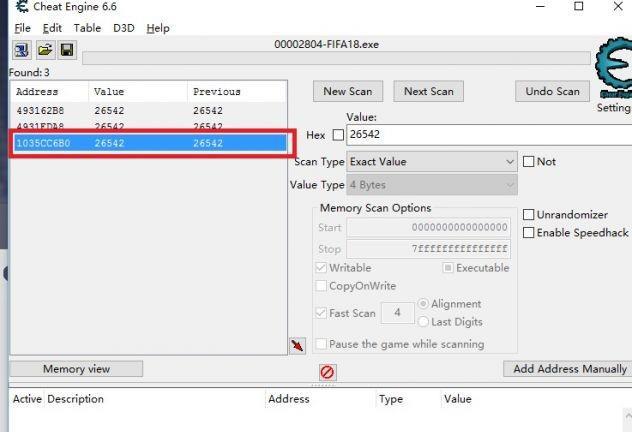
Task: Click the Description column header
Action: [75, 399]
